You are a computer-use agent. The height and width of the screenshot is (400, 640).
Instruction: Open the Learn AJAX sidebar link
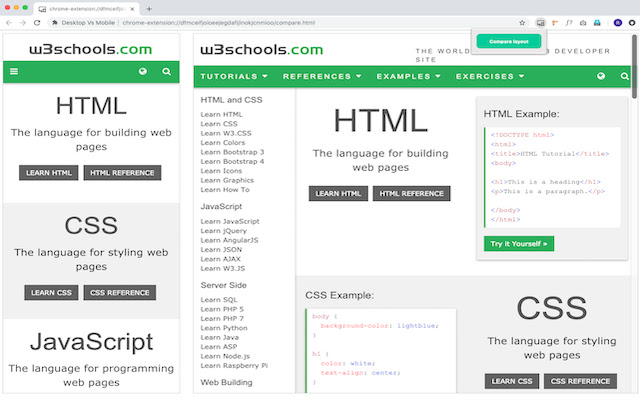[x=220, y=259]
